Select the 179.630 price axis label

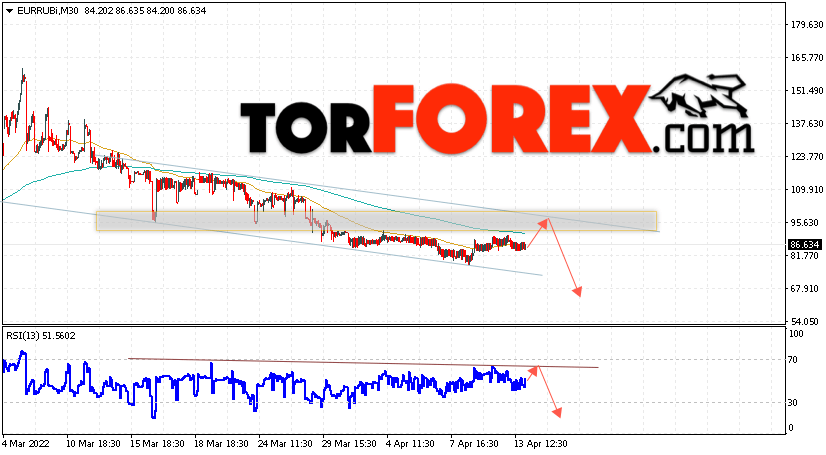[807, 24]
